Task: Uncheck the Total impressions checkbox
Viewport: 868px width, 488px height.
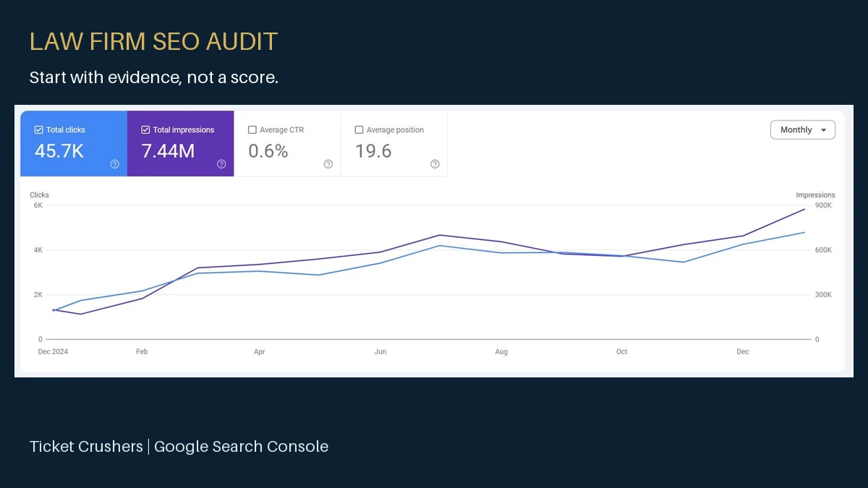Action: point(145,130)
